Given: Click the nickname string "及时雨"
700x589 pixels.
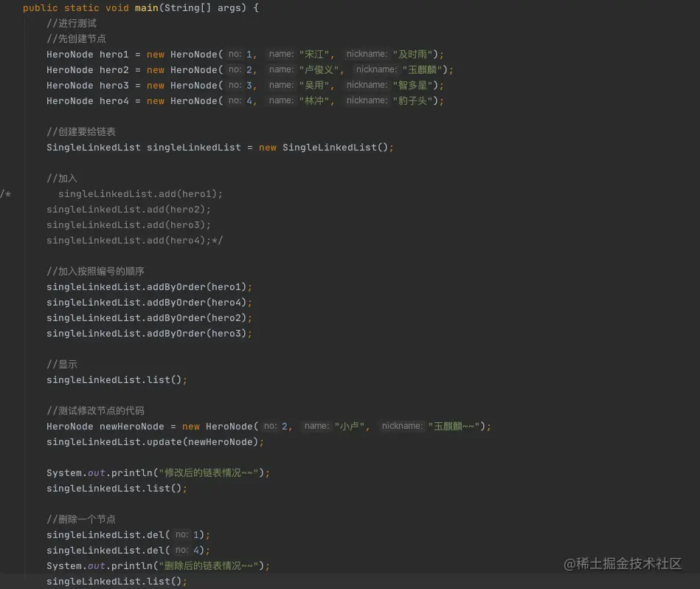Looking at the screenshot, I should tap(412, 55).
